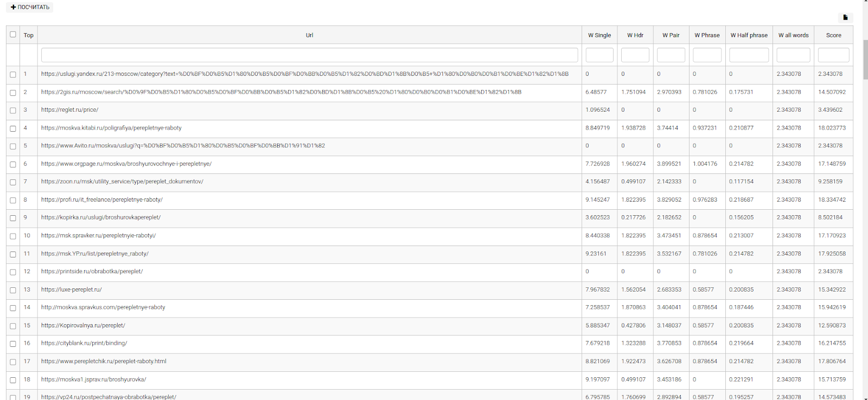Viewport: 868px width, 400px height.
Task: Select checkbox for row 8 profi.ru
Action: pos(13,201)
